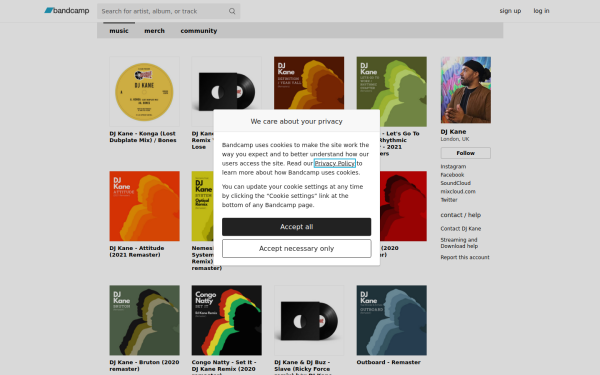Click DJ Kane - Bruton (2020 remaster) title

tap(144, 365)
